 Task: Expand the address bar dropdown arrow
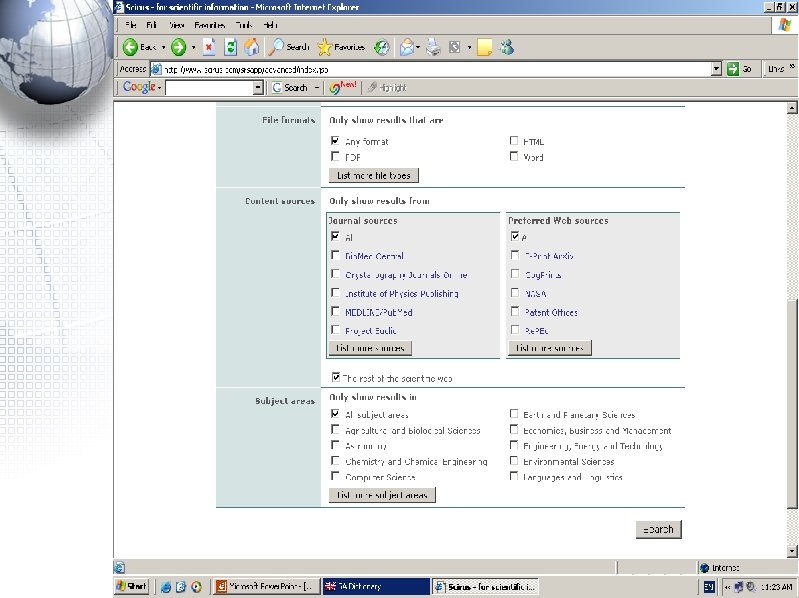[716, 69]
